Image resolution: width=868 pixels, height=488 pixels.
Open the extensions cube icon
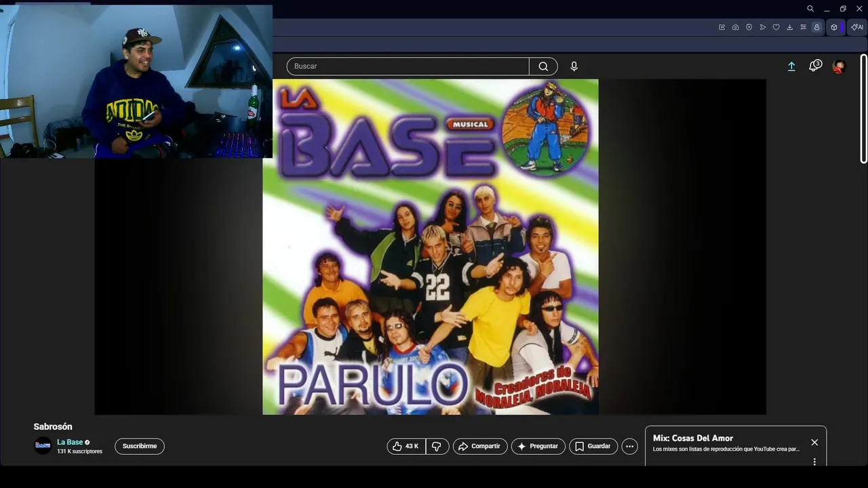[x=834, y=27]
